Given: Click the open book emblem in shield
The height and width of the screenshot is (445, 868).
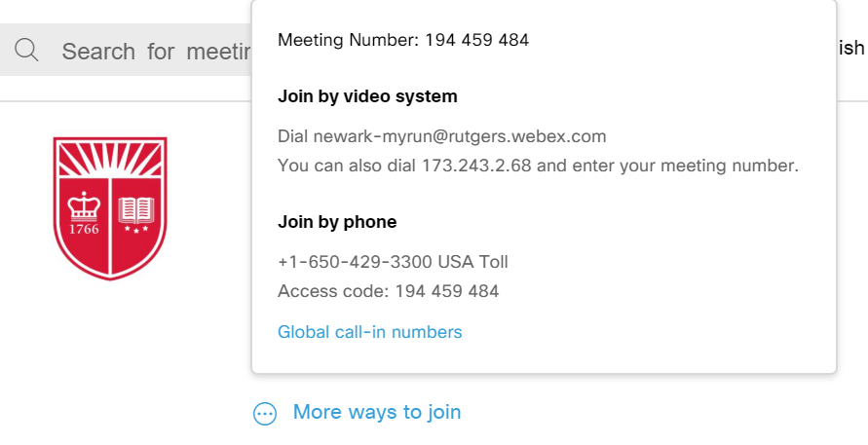Looking at the screenshot, I should 136,209.
